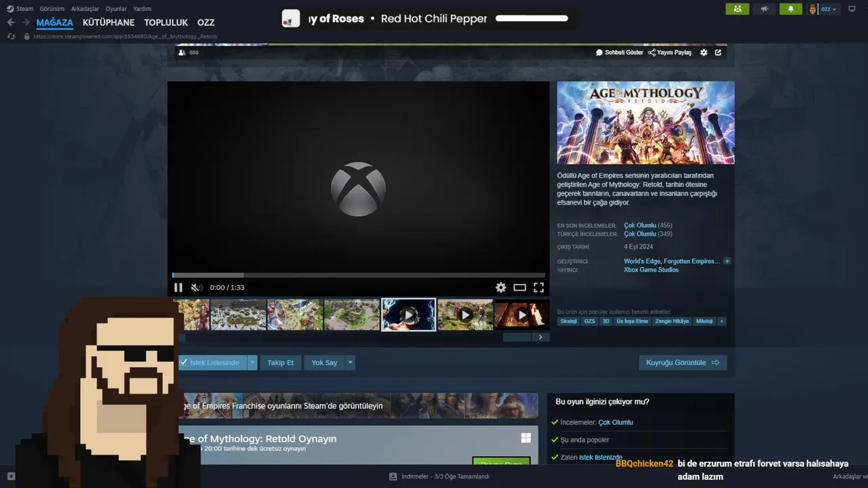868x488 pixels.
Task: Reload the store page
Action: [x=11, y=36]
